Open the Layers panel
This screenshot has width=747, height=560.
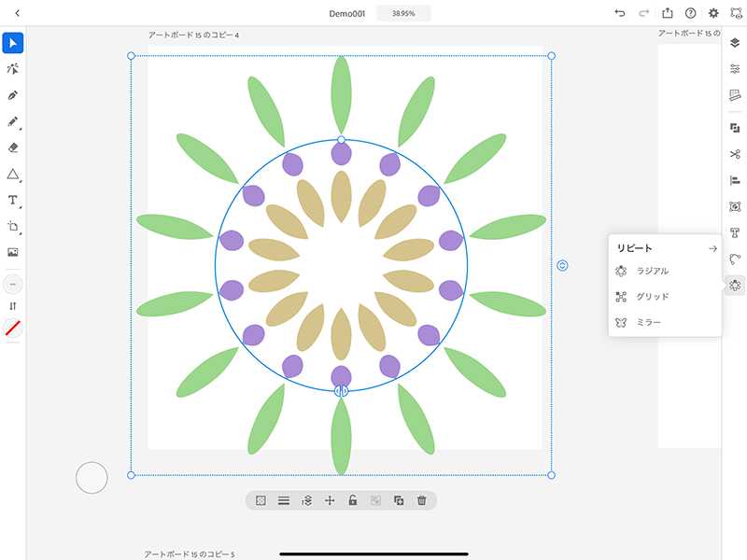[x=735, y=43]
